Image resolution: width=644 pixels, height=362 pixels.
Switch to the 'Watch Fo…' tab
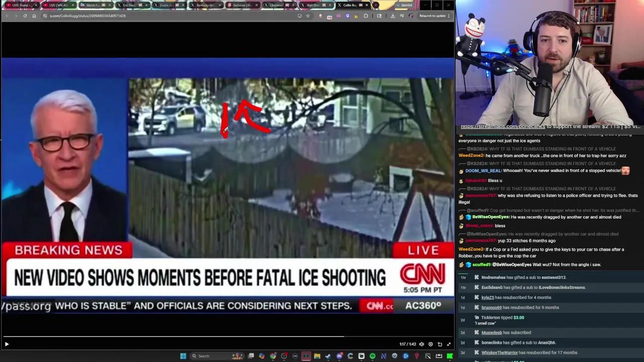(x=95, y=5)
